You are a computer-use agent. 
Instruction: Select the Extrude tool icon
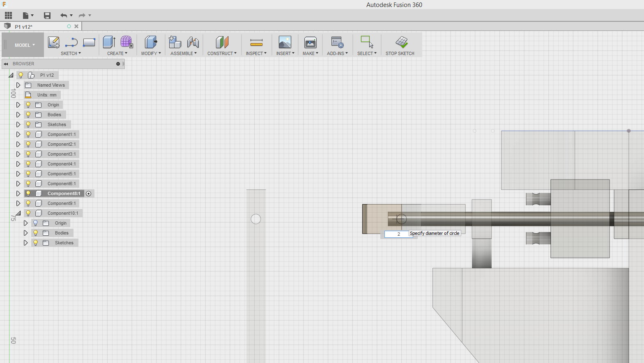pos(109,42)
